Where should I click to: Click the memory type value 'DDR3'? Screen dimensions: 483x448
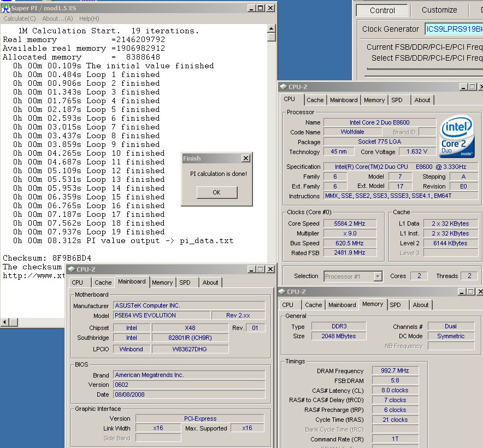[339, 326]
